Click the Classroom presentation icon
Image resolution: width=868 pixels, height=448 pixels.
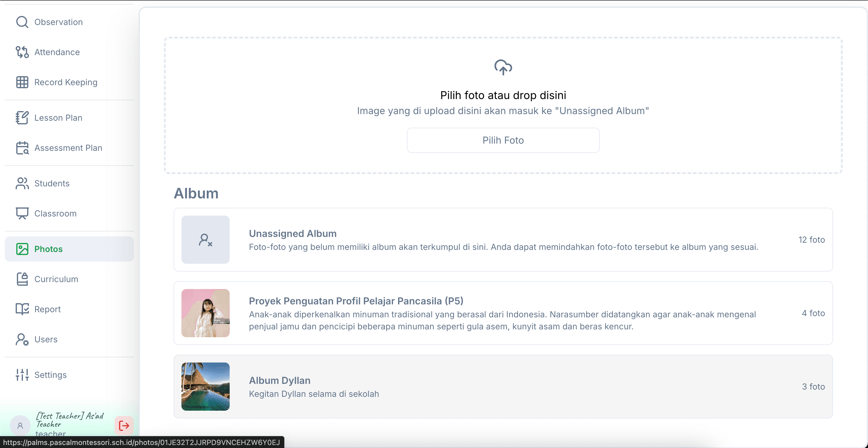pyautogui.click(x=22, y=213)
